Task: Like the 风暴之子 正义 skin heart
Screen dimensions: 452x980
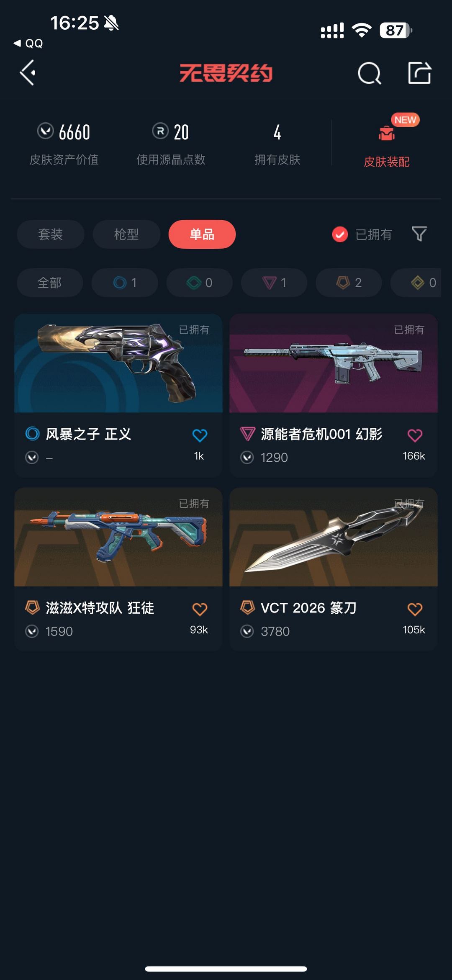Action: tap(200, 435)
